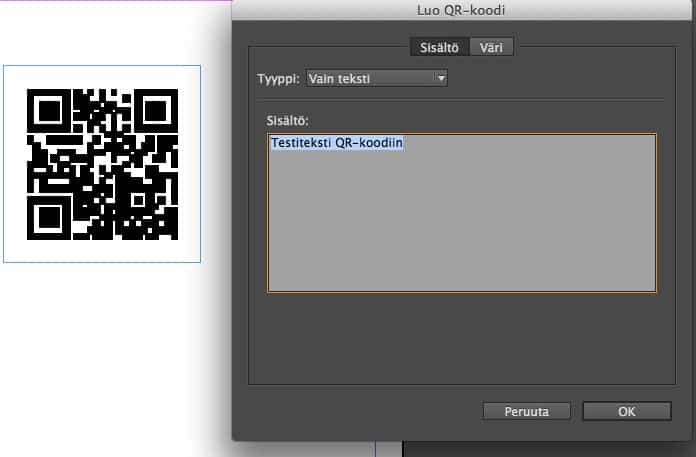
Task: Open the Tyyppi dropdown showing Vain teksti
Action: [x=376, y=79]
